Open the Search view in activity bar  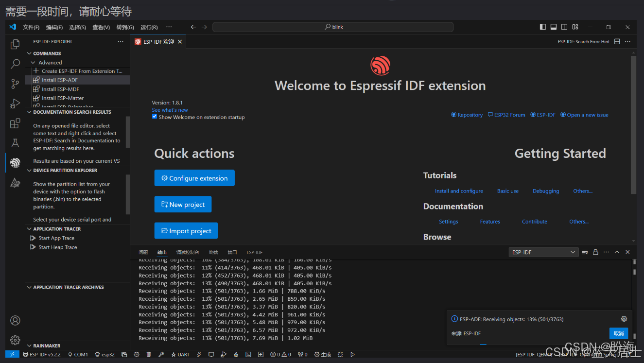pyautogui.click(x=15, y=64)
